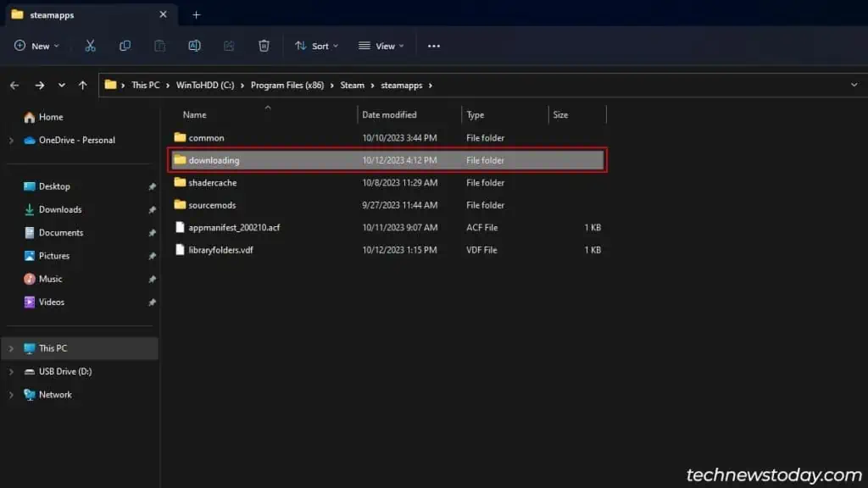The width and height of the screenshot is (868, 488).
Task: Click pin icon next to Documents
Action: coord(152,234)
